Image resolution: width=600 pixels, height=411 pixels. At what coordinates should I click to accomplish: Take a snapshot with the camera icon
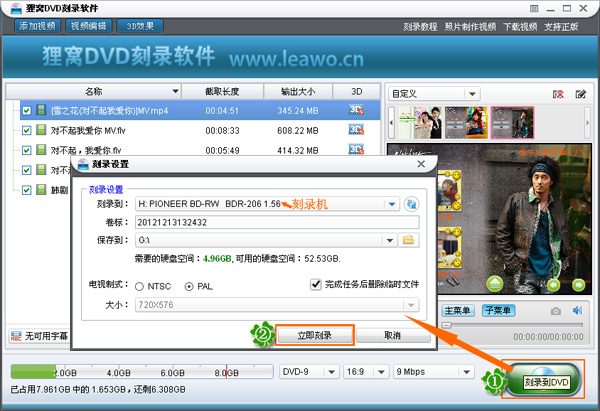[x=556, y=311]
